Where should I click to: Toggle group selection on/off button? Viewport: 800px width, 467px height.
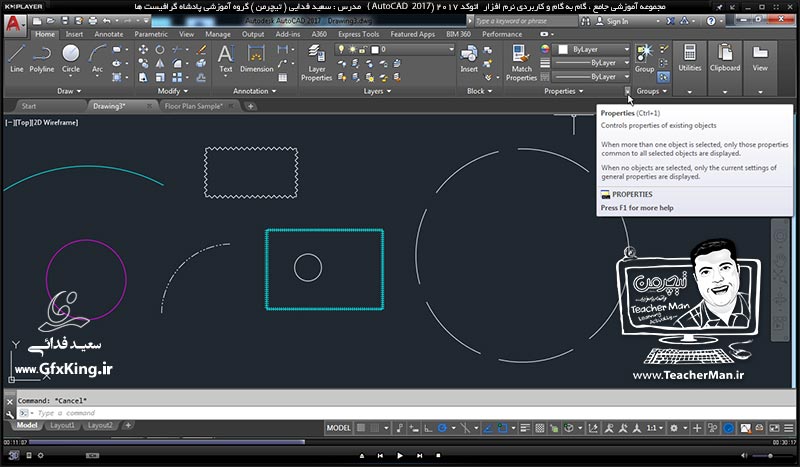663,77
